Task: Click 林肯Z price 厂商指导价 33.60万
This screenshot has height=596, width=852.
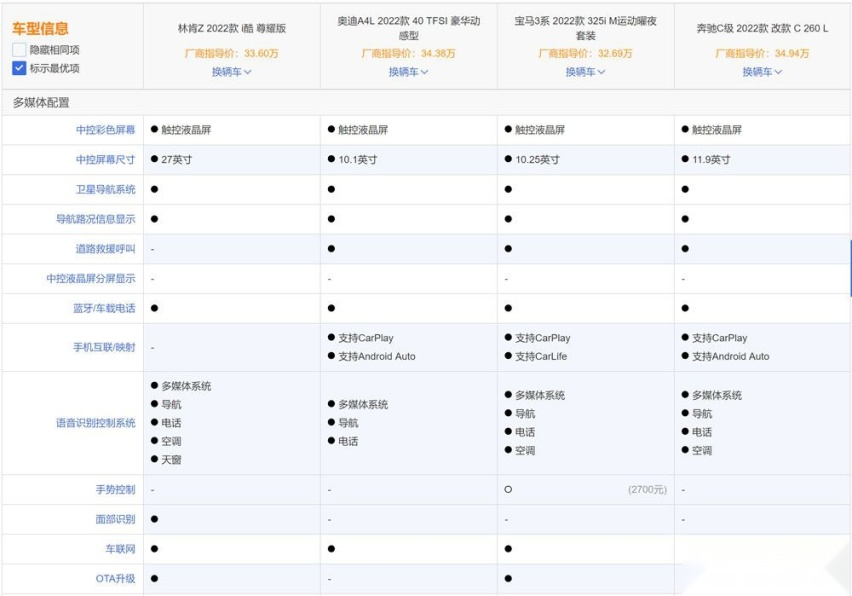Action: [232, 53]
